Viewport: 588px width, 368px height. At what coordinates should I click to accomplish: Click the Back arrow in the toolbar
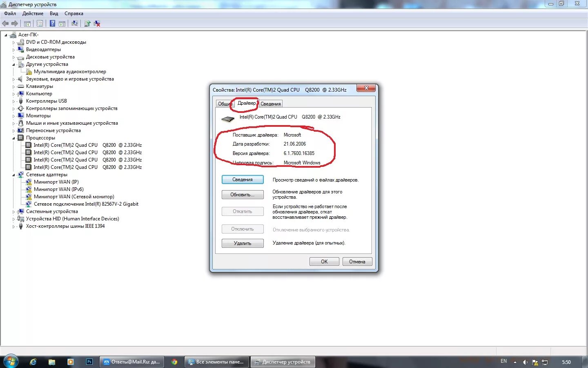pyautogui.click(x=5, y=24)
